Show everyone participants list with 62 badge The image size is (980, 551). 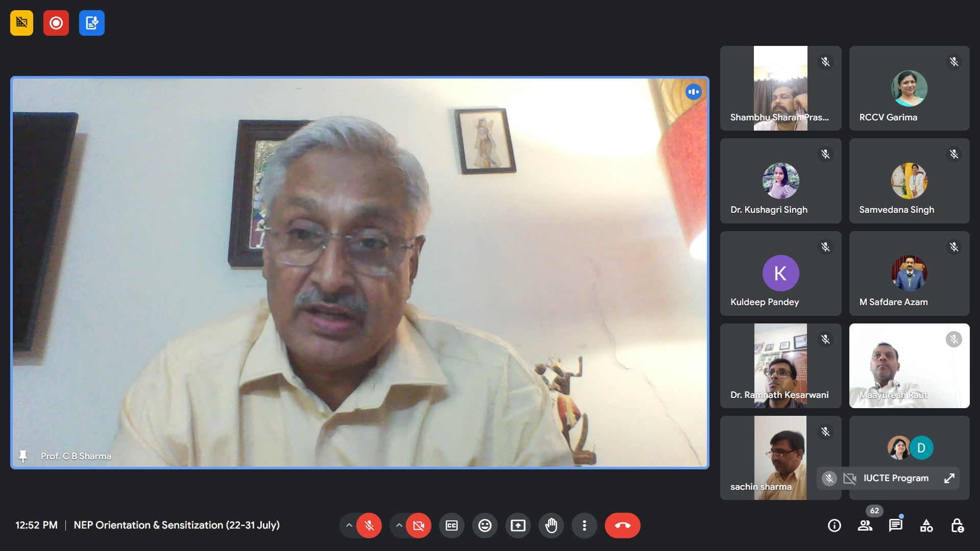point(865,525)
